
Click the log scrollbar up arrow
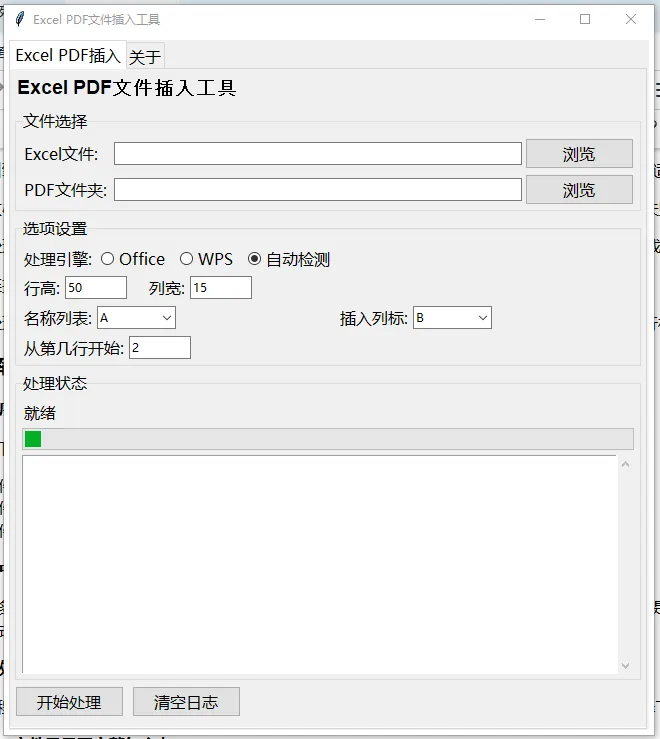(x=626, y=465)
